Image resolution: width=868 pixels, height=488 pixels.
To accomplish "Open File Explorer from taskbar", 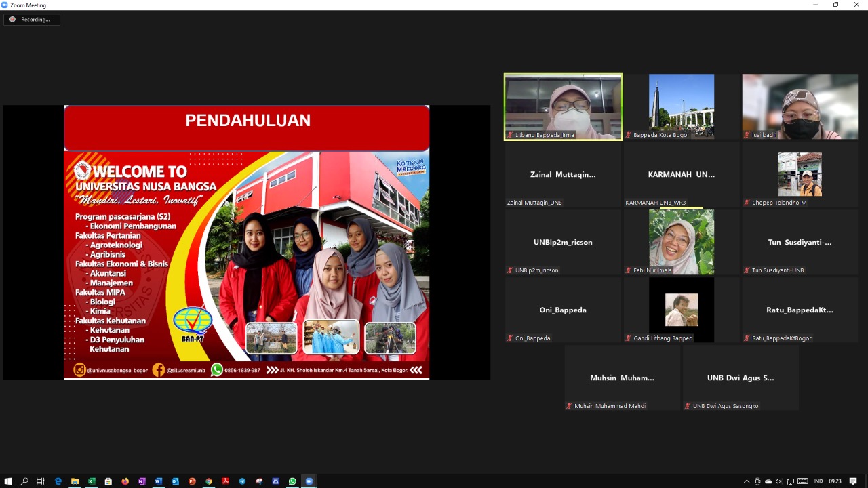I will click(x=75, y=481).
